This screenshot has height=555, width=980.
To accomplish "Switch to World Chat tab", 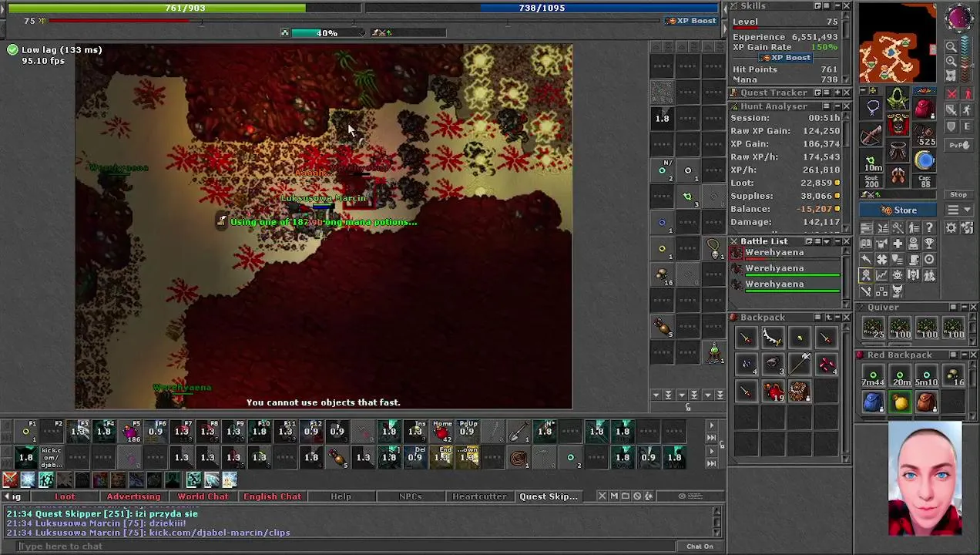I will click(x=203, y=496).
